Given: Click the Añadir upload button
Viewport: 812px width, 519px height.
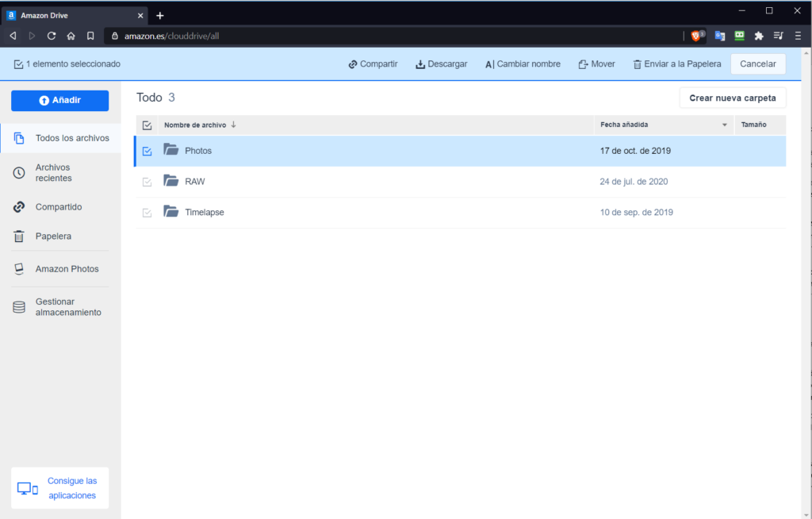Looking at the screenshot, I should [x=60, y=101].
